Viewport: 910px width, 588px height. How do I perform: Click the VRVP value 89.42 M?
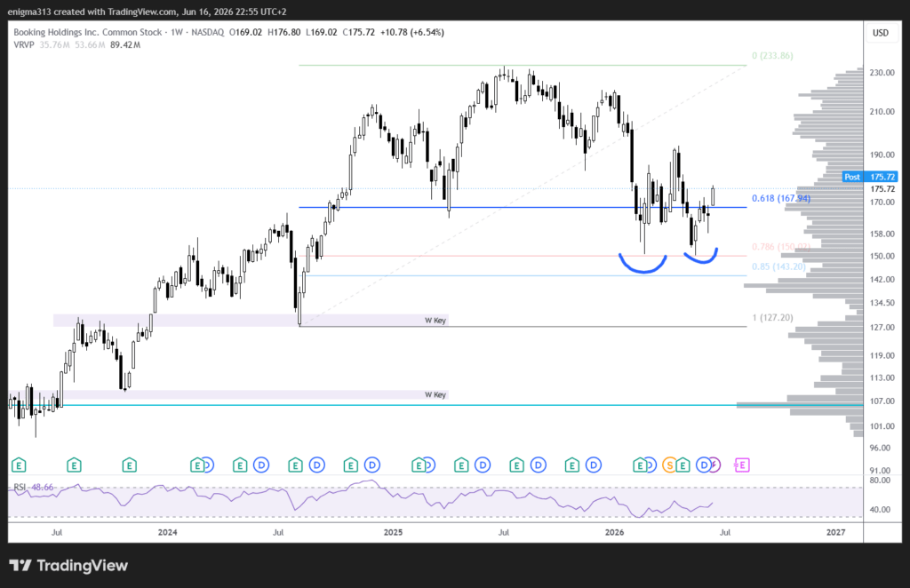(125, 44)
